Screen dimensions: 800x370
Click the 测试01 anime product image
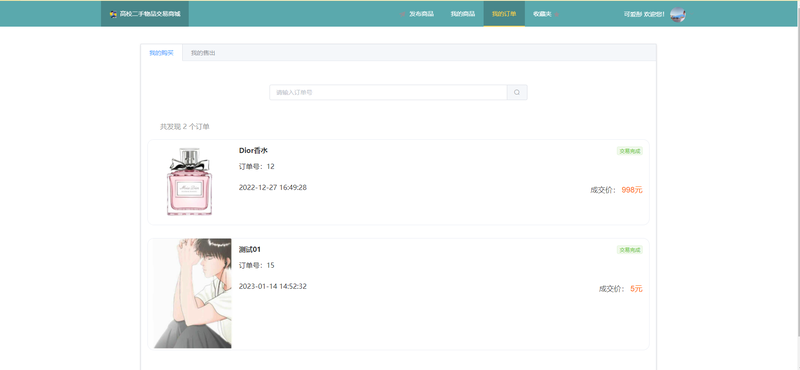point(192,293)
